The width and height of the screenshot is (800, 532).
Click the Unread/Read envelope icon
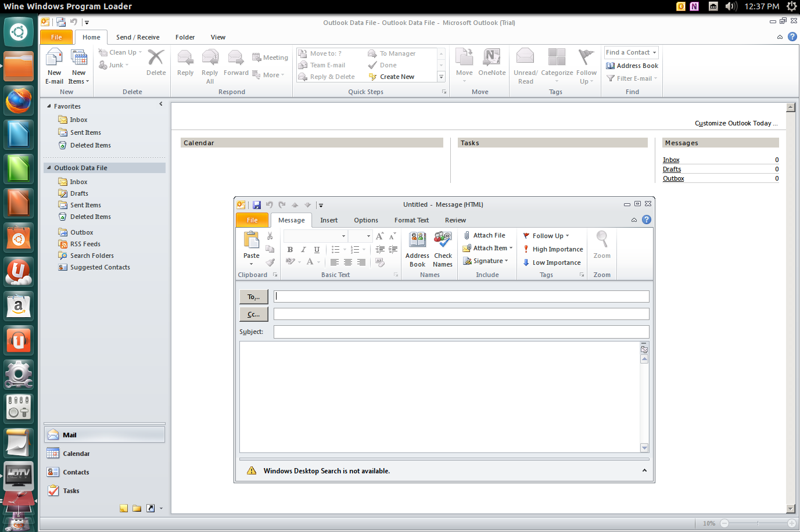[x=525, y=57]
